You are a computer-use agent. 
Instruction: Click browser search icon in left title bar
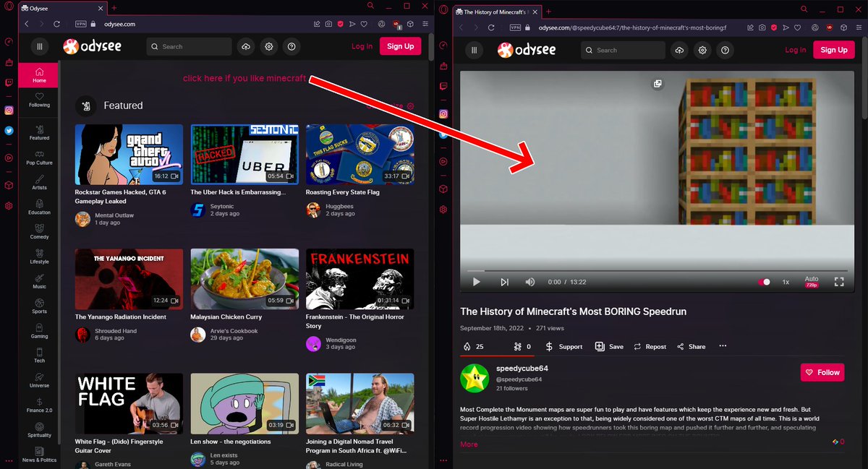point(370,6)
